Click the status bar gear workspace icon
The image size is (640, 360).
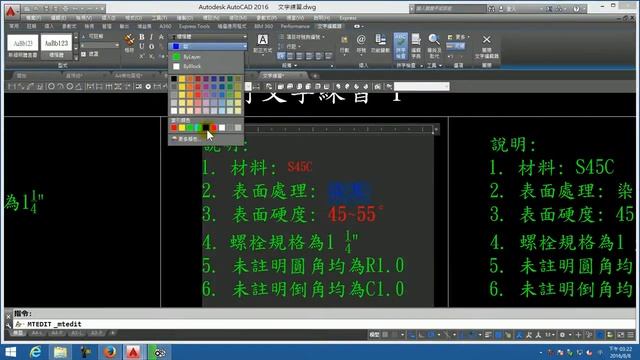(562, 335)
